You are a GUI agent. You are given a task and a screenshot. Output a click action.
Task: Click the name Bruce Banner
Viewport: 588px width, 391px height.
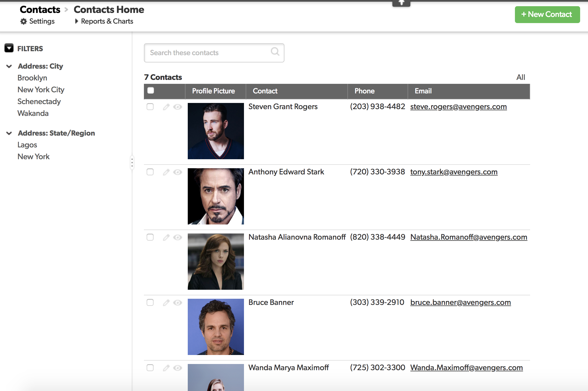click(271, 302)
